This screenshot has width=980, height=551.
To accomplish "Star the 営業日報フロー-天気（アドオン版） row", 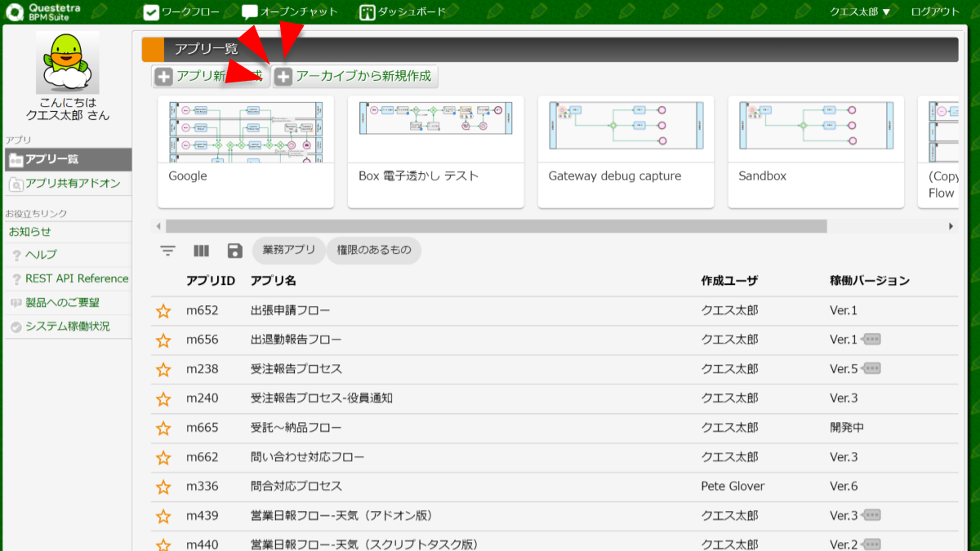I will coord(163,517).
